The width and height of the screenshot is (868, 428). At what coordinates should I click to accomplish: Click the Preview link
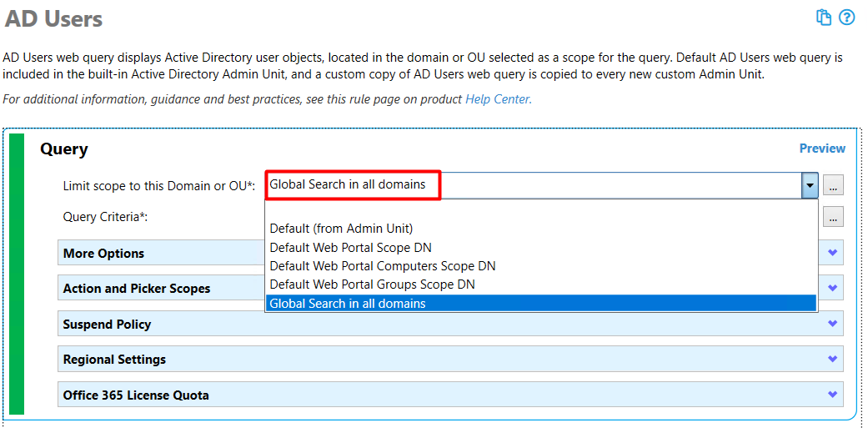click(x=823, y=149)
